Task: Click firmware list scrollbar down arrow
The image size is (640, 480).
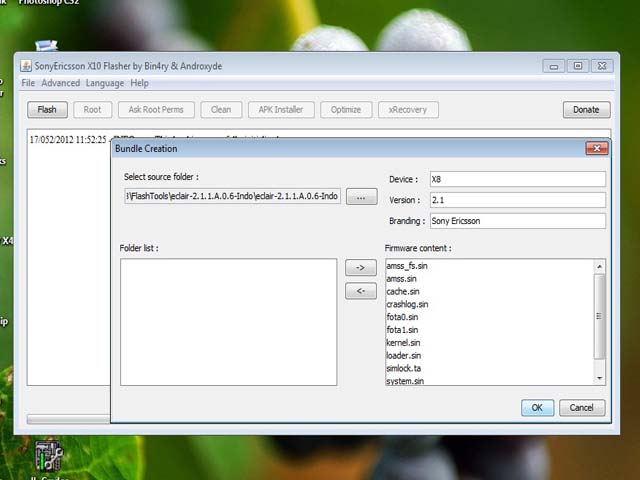Action: (x=599, y=378)
